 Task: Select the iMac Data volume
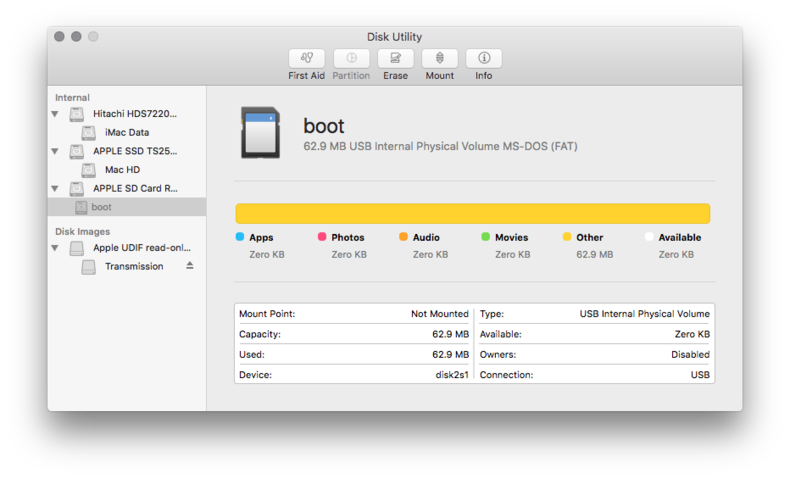(x=127, y=132)
